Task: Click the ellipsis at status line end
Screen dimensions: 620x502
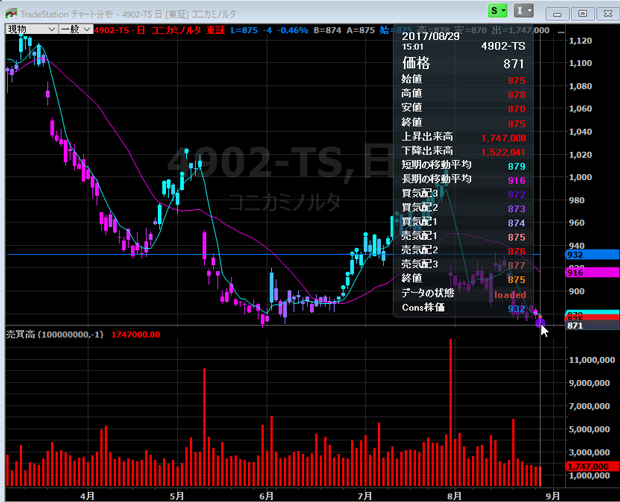Action: [x=560, y=31]
